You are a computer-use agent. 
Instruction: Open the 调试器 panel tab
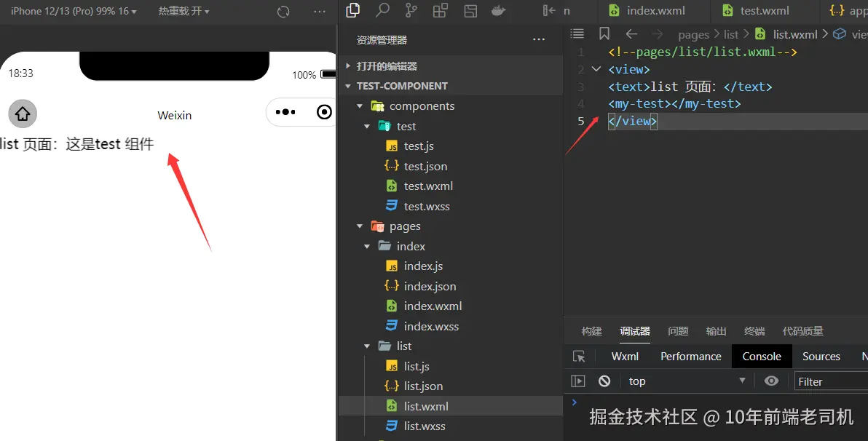[635, 331]
